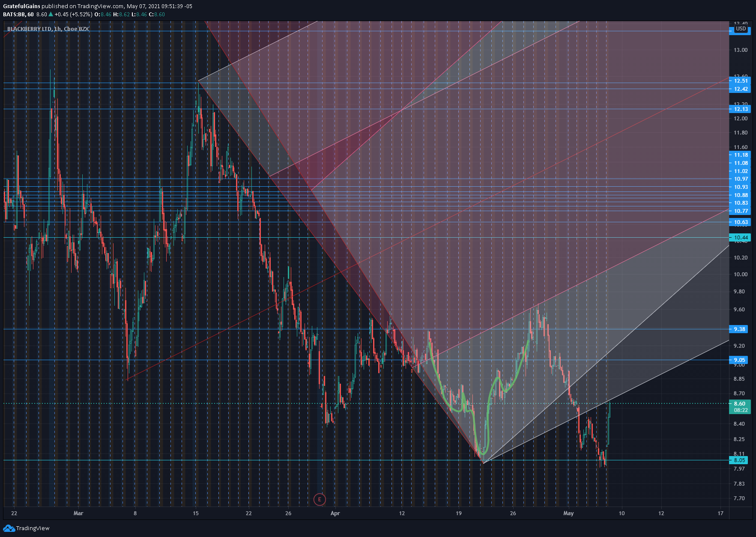
Task: Click the 10.00 price axis tick
Action: pos(741,274)
